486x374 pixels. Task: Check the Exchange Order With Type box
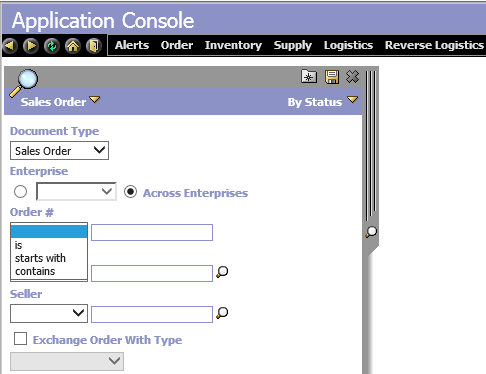coord(20,339)
